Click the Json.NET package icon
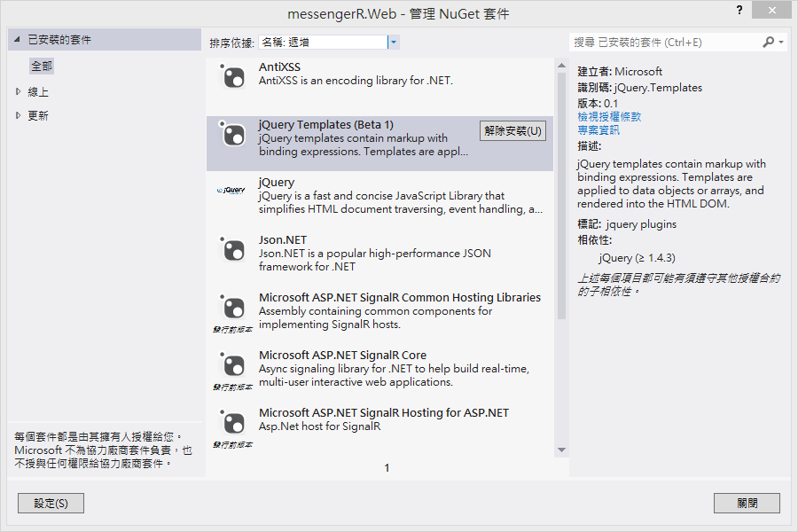The image size is (798, 532). coord(232,249)
